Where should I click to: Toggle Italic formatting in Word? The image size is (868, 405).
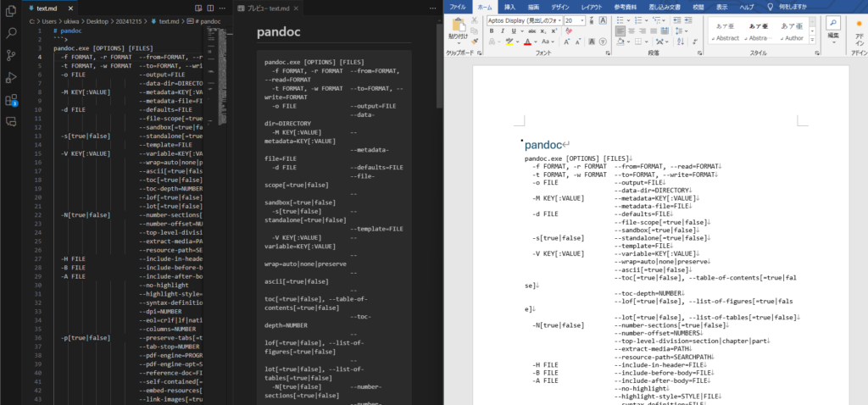click(503, 31)
